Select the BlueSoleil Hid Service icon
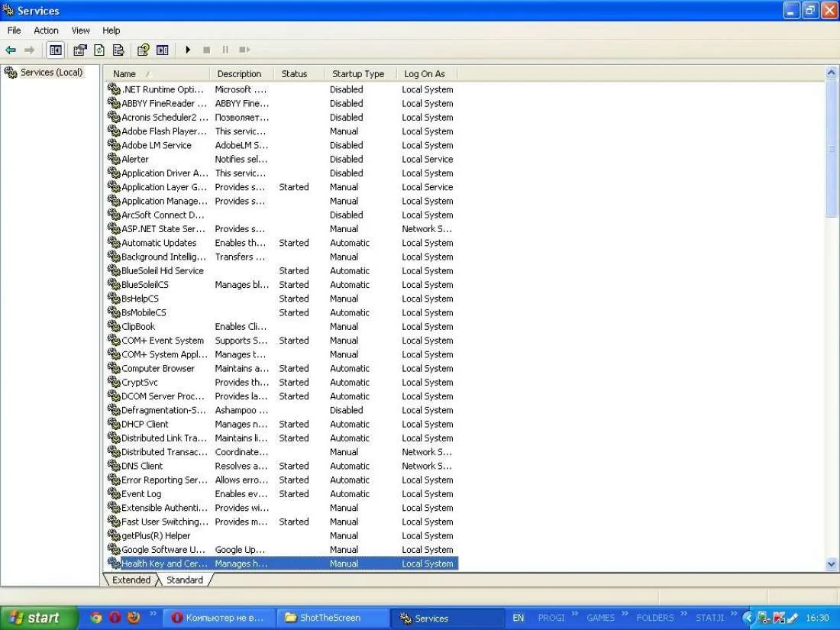840x630 pixels. (114, 270)
